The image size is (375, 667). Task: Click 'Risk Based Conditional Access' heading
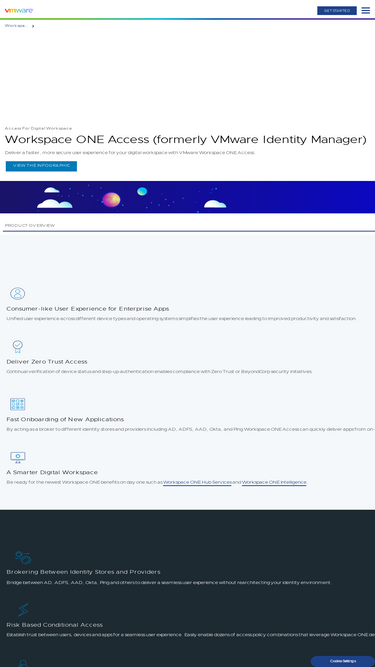[54, 625]
